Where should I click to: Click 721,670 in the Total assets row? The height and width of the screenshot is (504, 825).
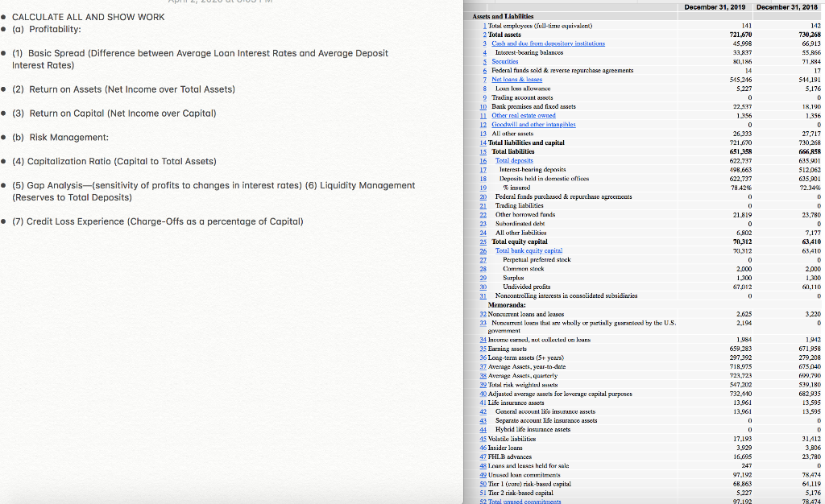(741, 34)
